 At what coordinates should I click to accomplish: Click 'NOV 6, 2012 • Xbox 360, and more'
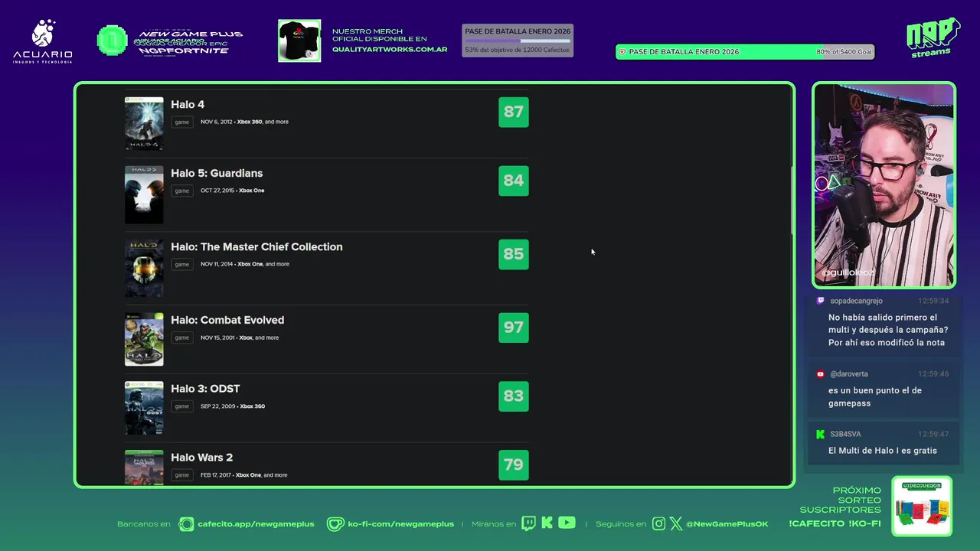(244, 122)
